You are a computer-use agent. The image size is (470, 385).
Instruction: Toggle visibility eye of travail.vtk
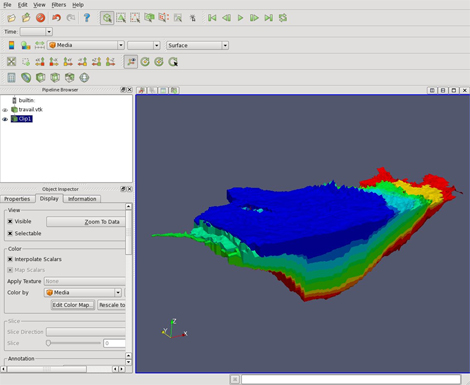point(5,110)
